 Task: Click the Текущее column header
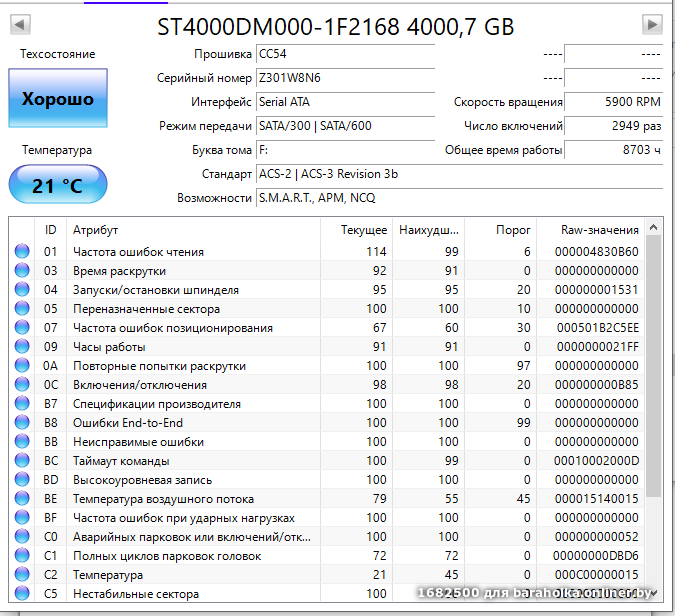pyautogui.click(x=356, y=230)
